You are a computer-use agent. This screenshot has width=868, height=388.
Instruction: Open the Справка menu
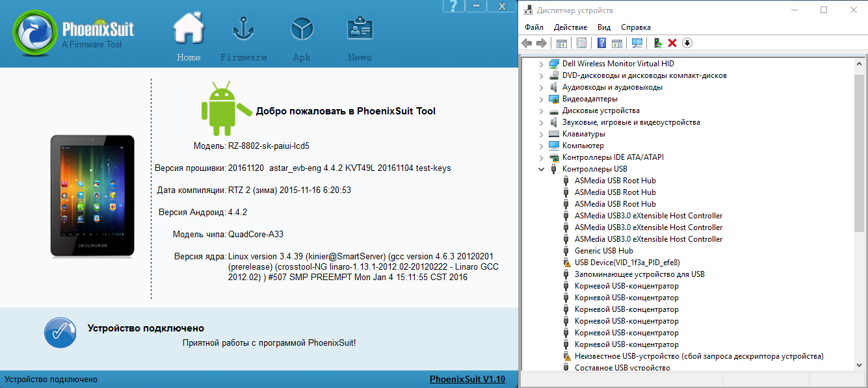click(635, 27)
